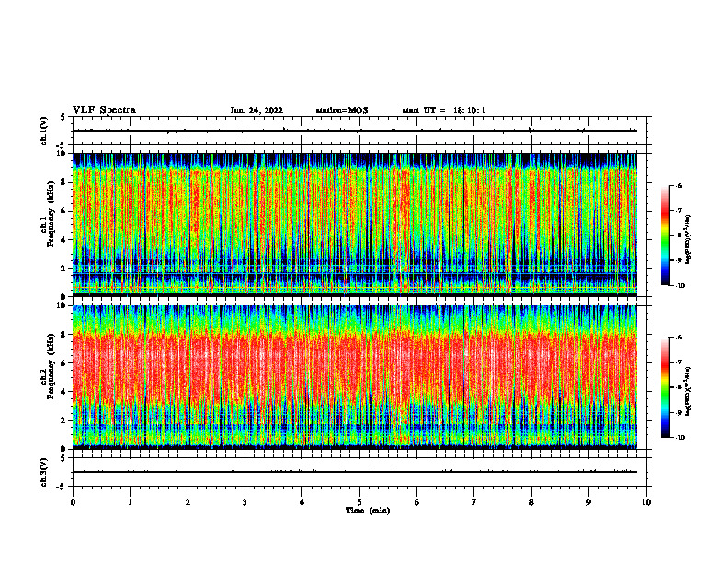Image resolution: width=728 pixels, height=563 pixels.
Task: Click the "6" kHz tick of ch.2 spectrogram
Action: pyautogui.click(x=63, y=363)
